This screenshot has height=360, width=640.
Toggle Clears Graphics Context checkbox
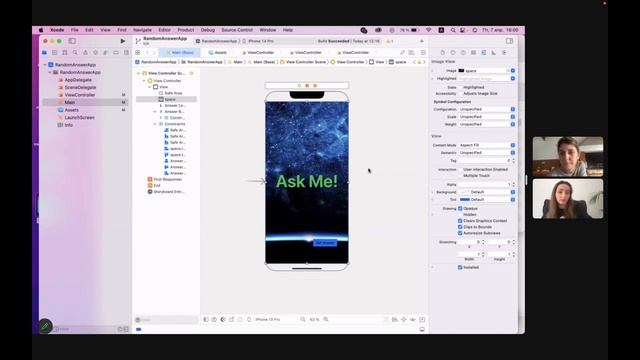coord(460,221)
